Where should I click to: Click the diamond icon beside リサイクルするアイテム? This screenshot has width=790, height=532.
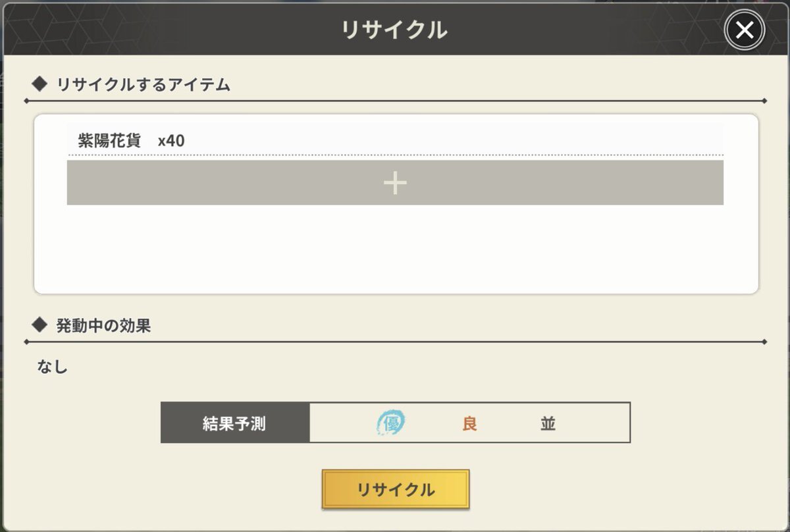click(x=40, y=84)
